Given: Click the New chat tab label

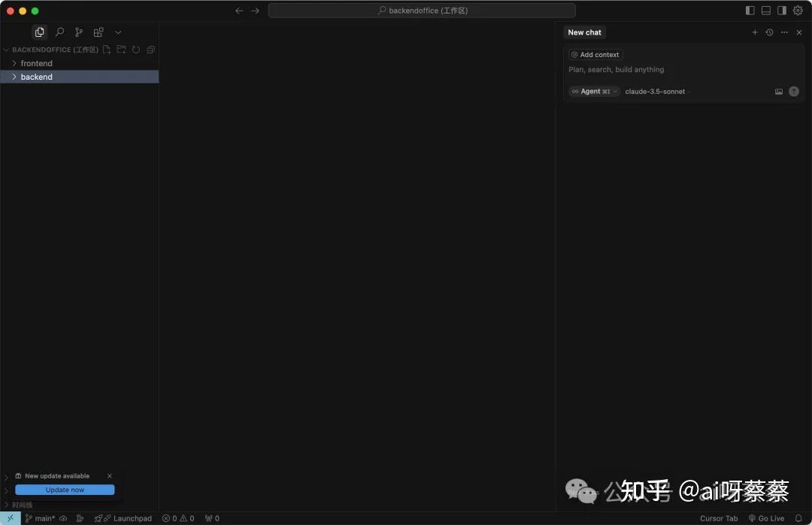Looking at the screenshot, I should (584, 32).
